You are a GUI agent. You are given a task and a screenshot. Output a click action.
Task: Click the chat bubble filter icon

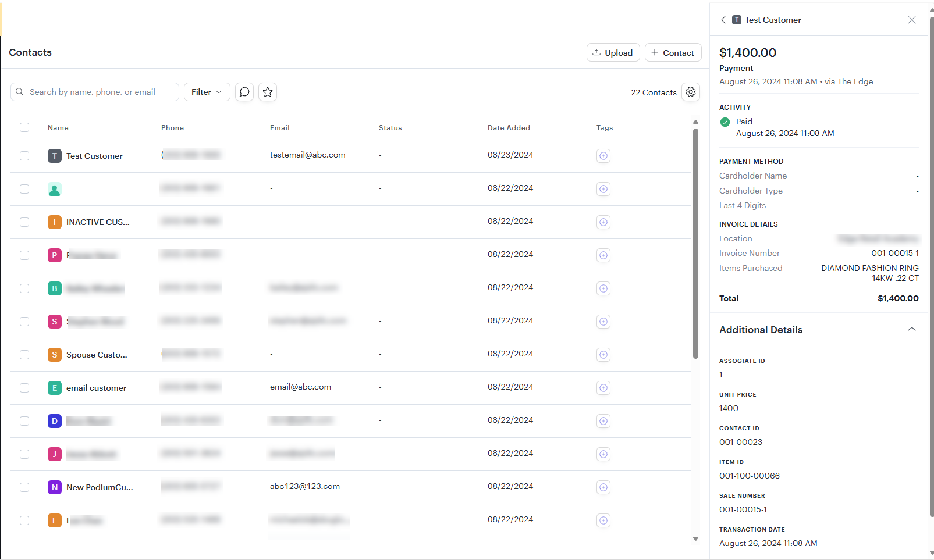(244, 92)
